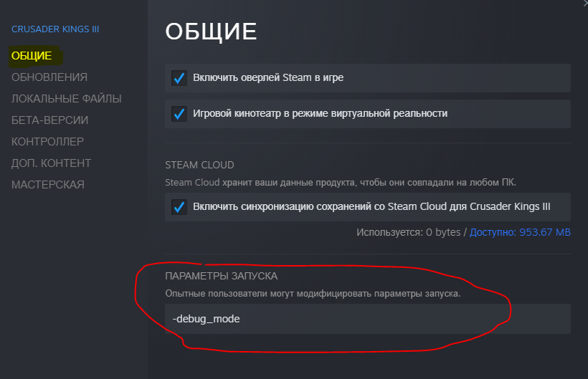This screenshot has height=379, width=588.
Task: Go to ДОП. КОНТЕНТ section
Action: 52,163
